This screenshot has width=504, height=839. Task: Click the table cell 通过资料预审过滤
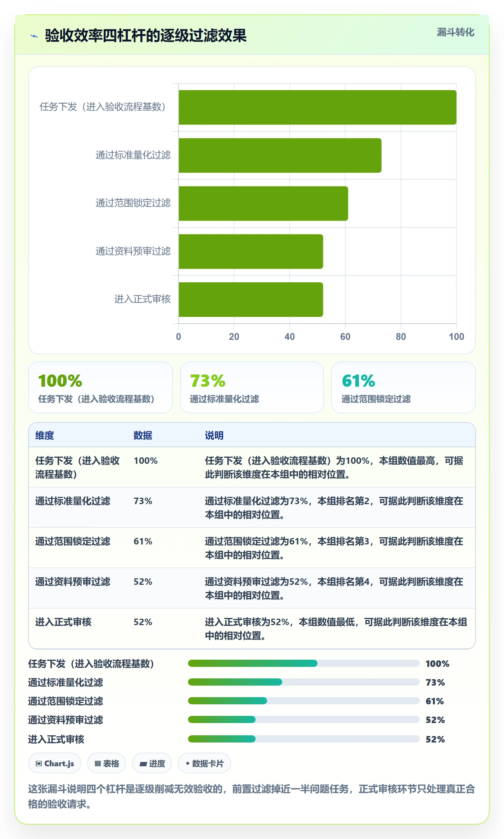73,582
